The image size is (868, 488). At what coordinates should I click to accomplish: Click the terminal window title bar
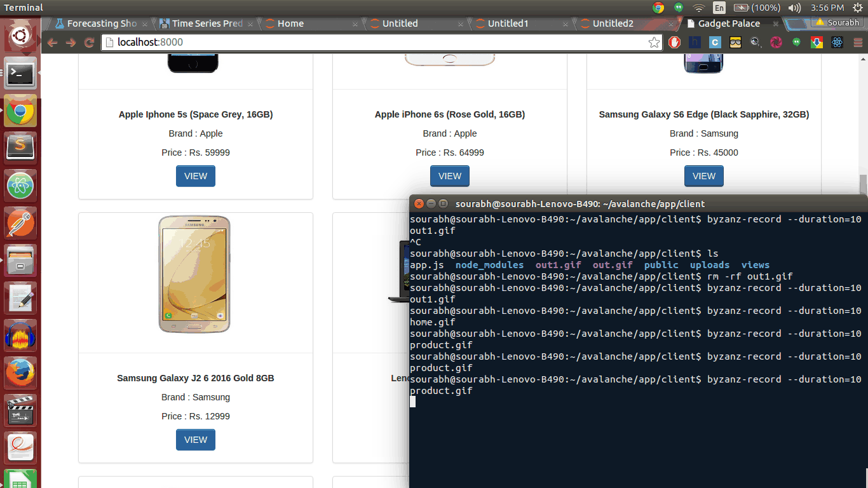639,204
